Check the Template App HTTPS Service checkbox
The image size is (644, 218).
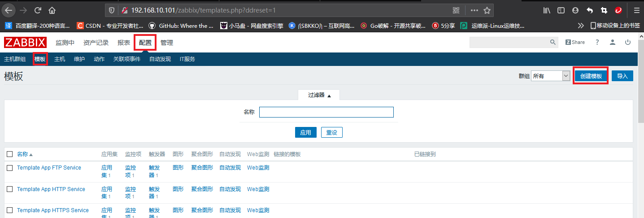tap(9, 210)
